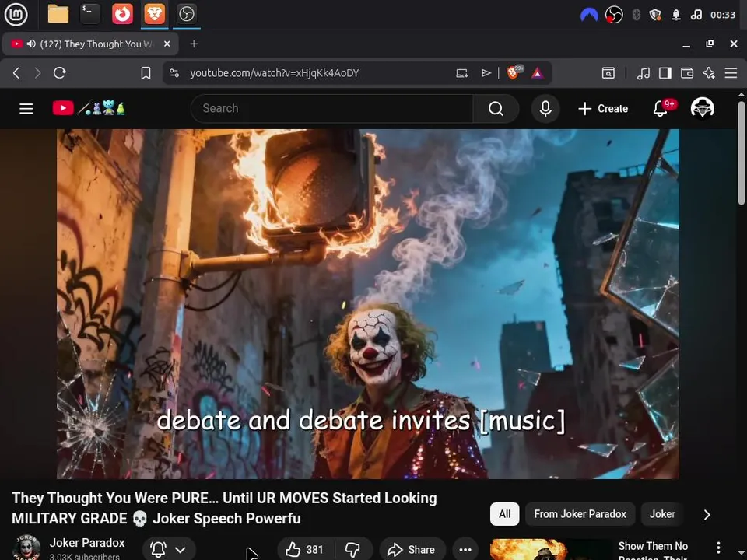Launch the file manager from the panel
Viewport: 747px width, 560px height.
(58, 14)
